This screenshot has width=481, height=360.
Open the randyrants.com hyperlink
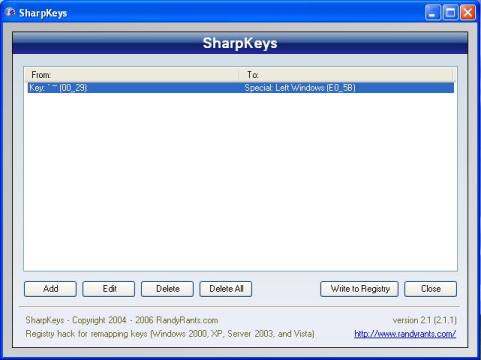pos(405,334)
